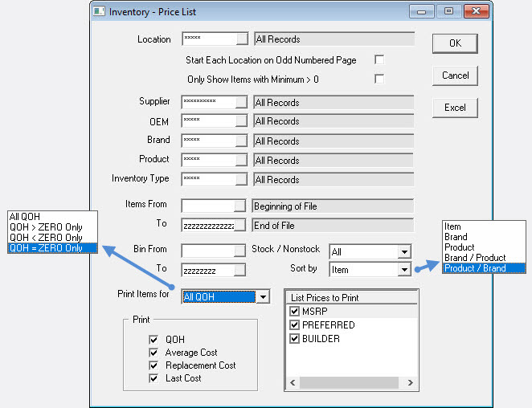Select QOH < ZERO Only option

52,238
